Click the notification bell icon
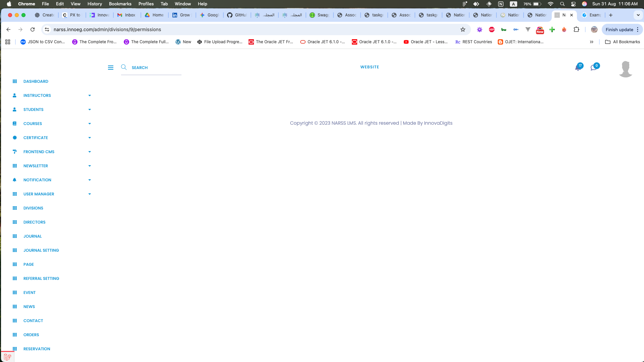644x362 pixels. [x=578, y=67]
